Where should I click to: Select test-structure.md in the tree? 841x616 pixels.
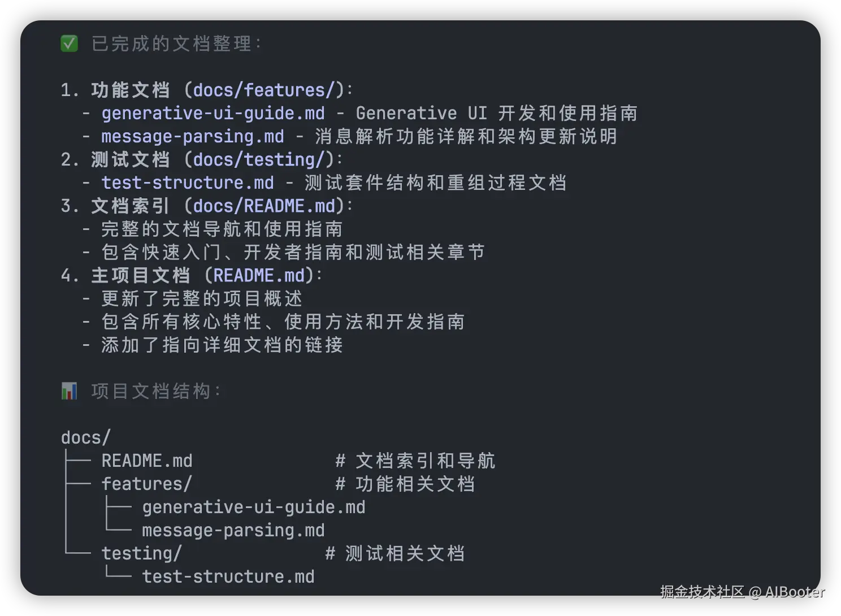click(228, 577)
